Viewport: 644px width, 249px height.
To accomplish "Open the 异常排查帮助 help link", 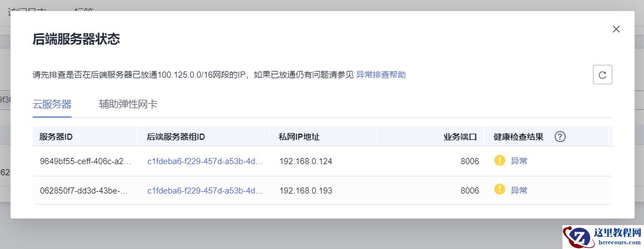I will pyautogui.click(x=381, y=74).
